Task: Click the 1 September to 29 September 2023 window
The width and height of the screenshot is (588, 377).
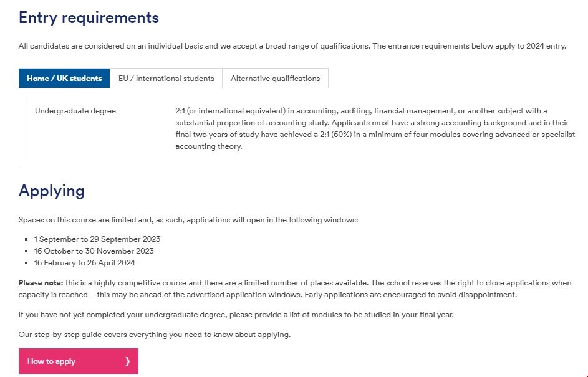Action: (97, 239)
